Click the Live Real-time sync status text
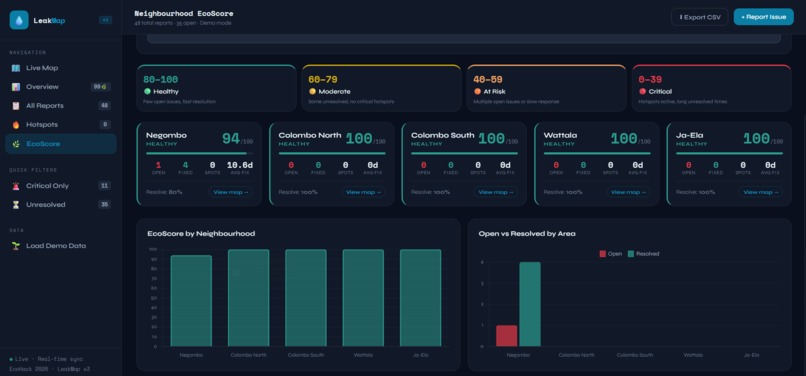806x376 pixels. pyautogui.click(x=46, y=359)
